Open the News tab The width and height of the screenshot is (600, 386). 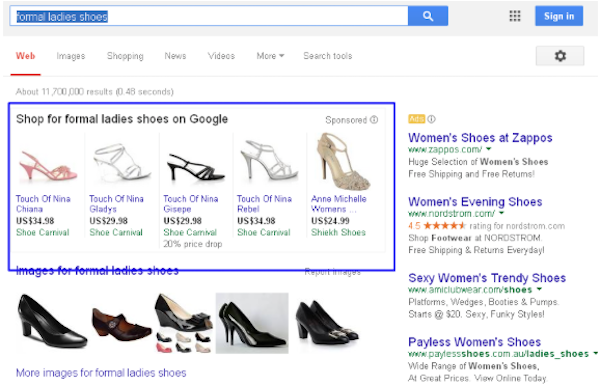pos(175,56)
